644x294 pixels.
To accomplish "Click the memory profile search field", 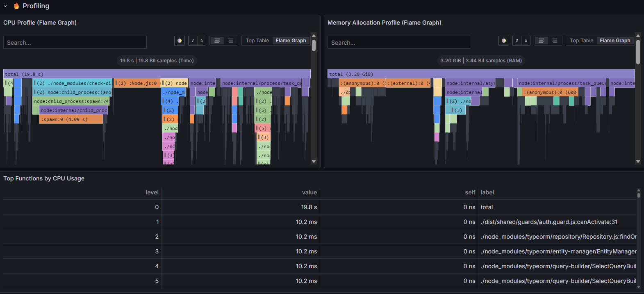I will (399, 42).
